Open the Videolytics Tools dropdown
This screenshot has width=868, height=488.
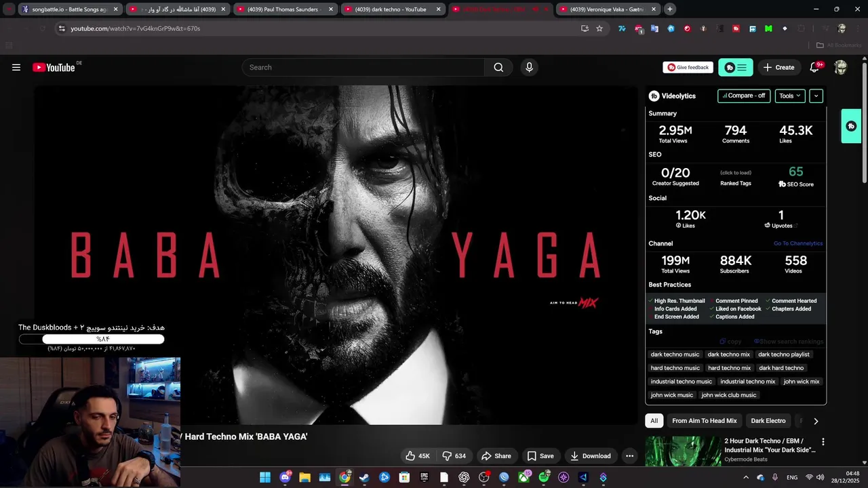click(x=790, y=96)
